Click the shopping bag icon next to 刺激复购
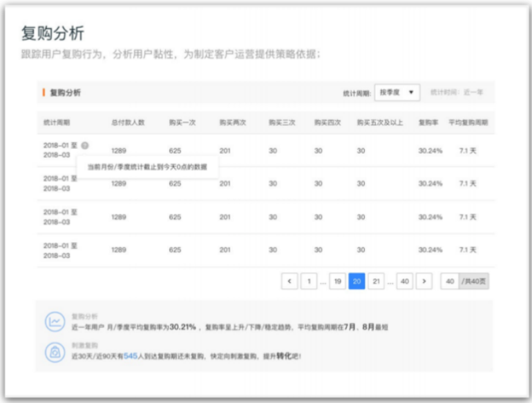Image resolution: width=532 pixels, height=403 pixels. [55, 352]
